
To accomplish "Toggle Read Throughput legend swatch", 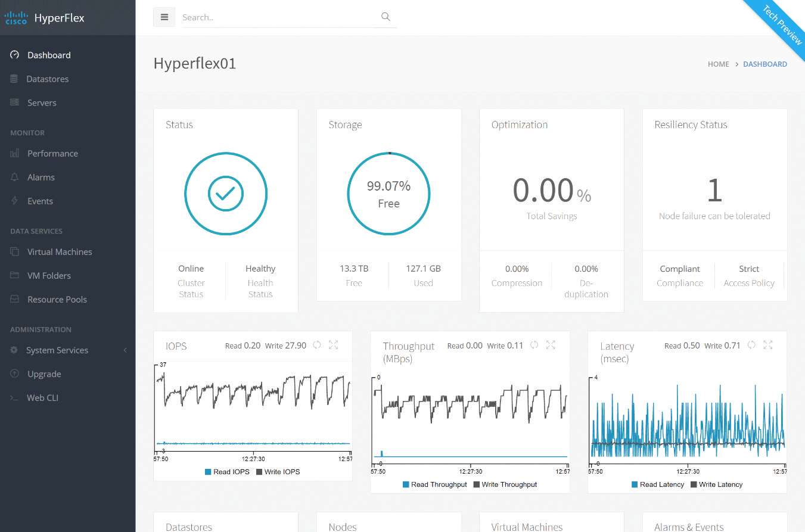I will click(x=406, y=484).
